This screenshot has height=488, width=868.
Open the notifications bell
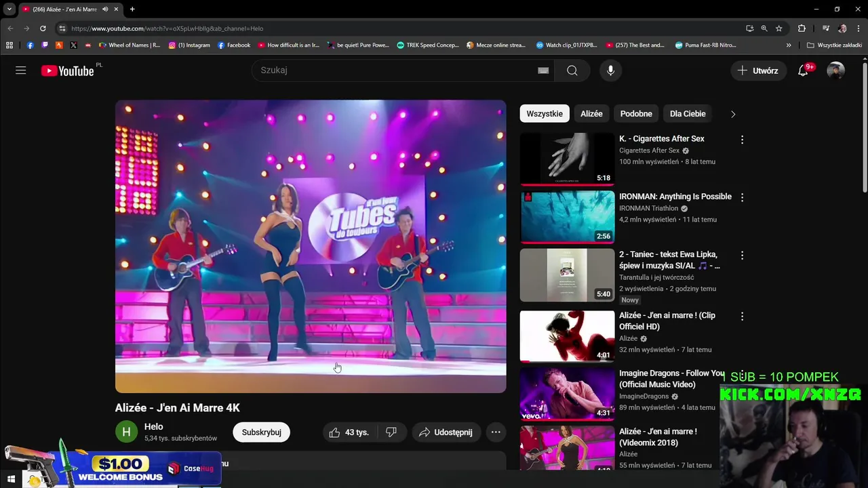[803, 70]
